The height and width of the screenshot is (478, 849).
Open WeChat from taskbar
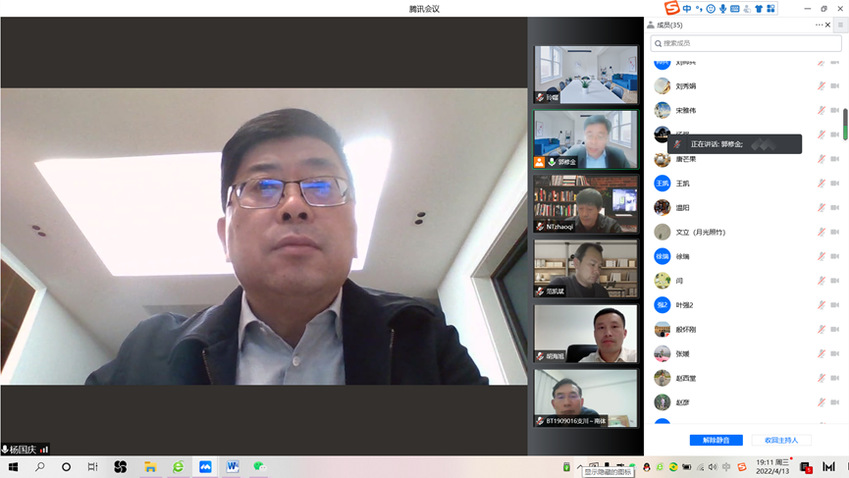(x=259, y=467)
